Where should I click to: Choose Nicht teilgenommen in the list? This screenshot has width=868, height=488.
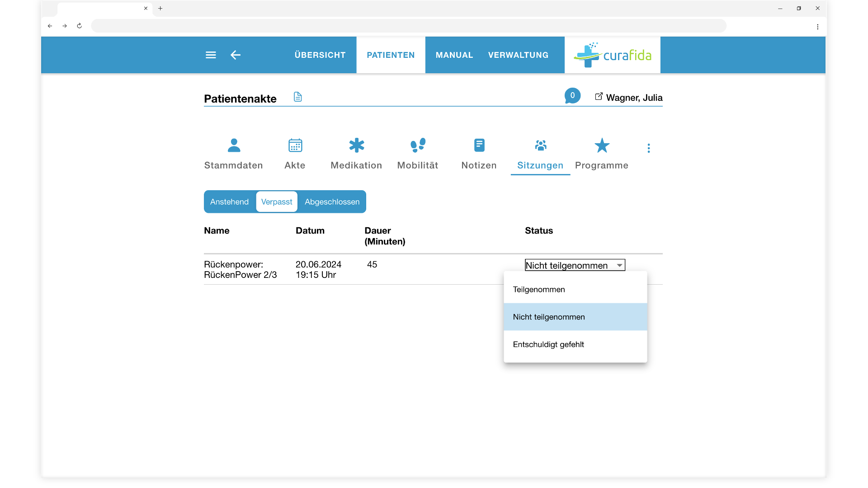pyautogui.click(x=576, y=317)
